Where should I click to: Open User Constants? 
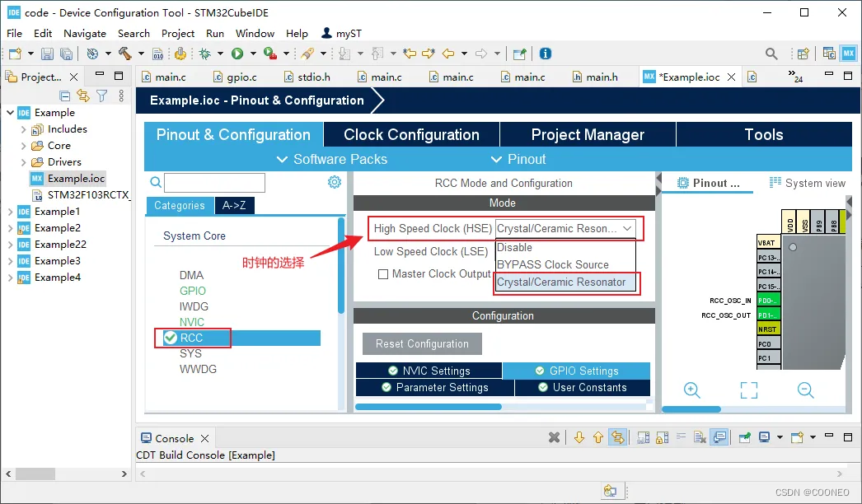coord(583,388)
